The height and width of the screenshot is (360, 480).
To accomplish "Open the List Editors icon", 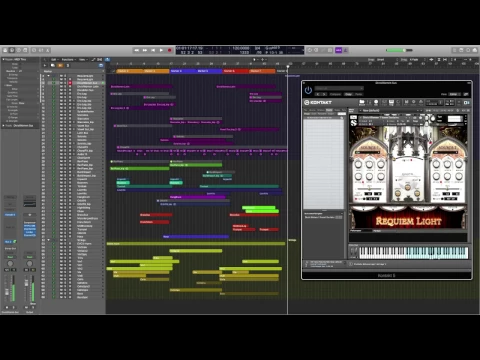I will pyautogui.click(x=455, y=50).
